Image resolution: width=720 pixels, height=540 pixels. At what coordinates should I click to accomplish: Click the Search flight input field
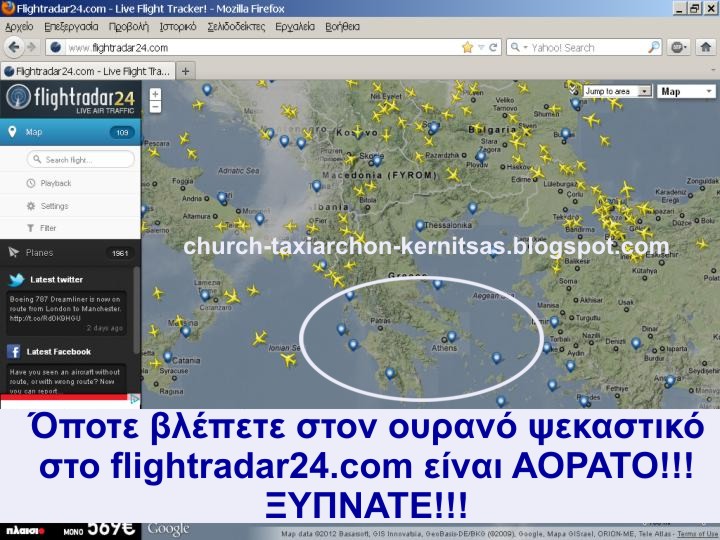click(x=81, y=159)
